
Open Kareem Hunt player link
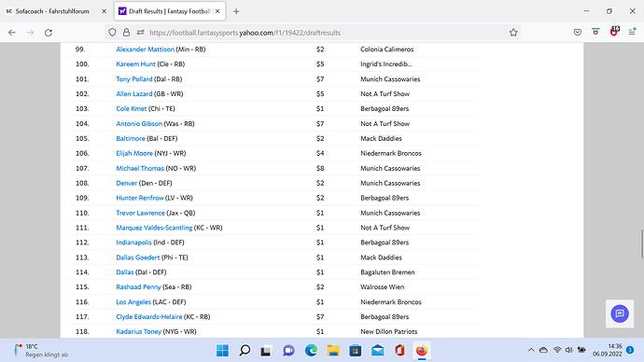(x=135, y=64)
